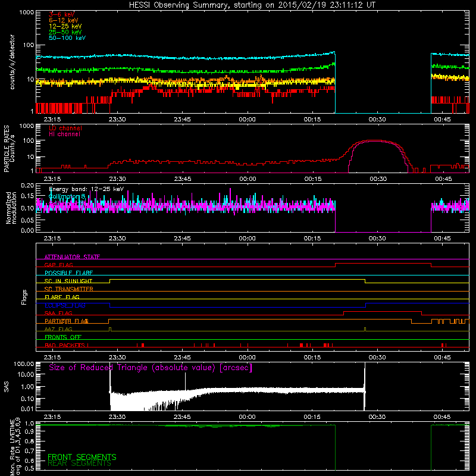This screenshot has height=476, width=476.
Task: Select the cyan 50-100 keV legend entry
Action: pos(67,38)
